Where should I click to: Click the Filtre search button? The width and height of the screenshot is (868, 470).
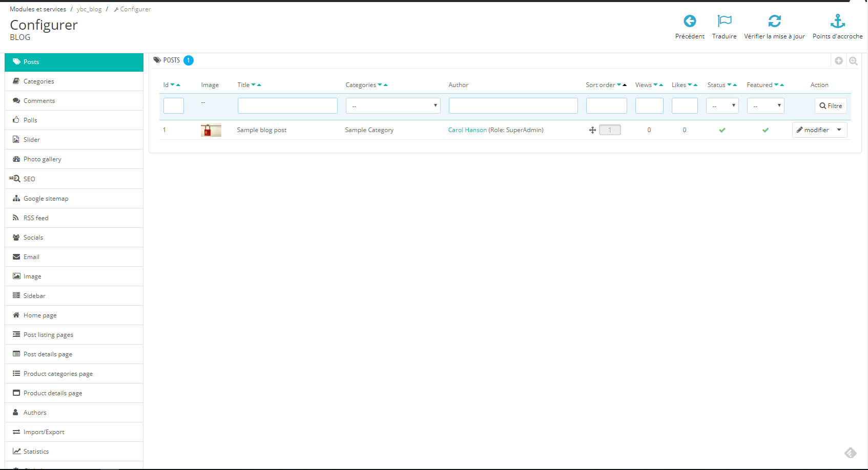click(x=831, y=106)
